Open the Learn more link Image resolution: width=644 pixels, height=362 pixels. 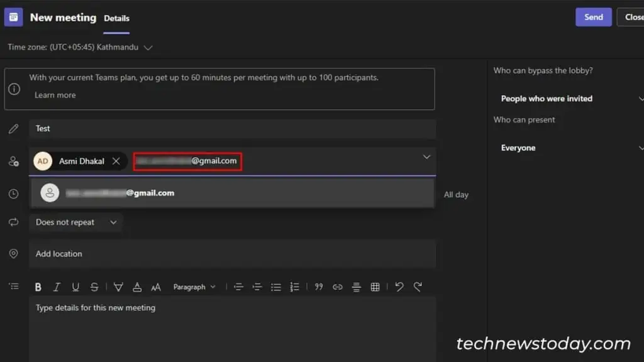pos(55,95)
